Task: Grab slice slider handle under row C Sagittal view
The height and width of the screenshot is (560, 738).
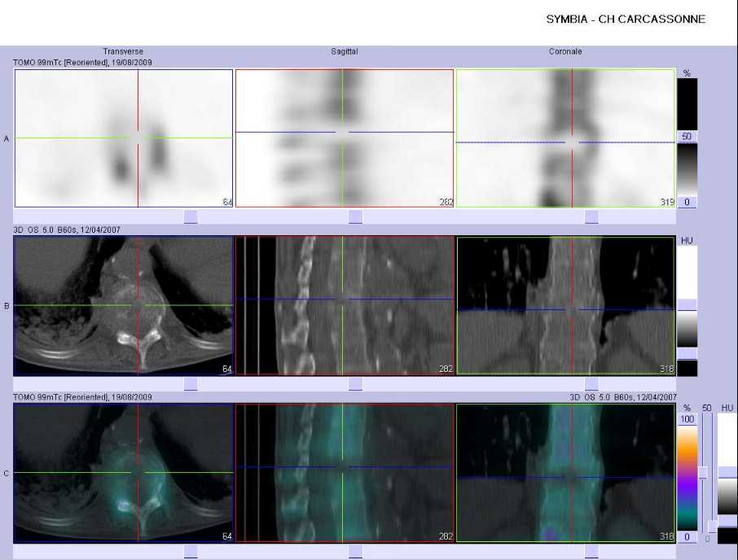Action: point(356,552)
